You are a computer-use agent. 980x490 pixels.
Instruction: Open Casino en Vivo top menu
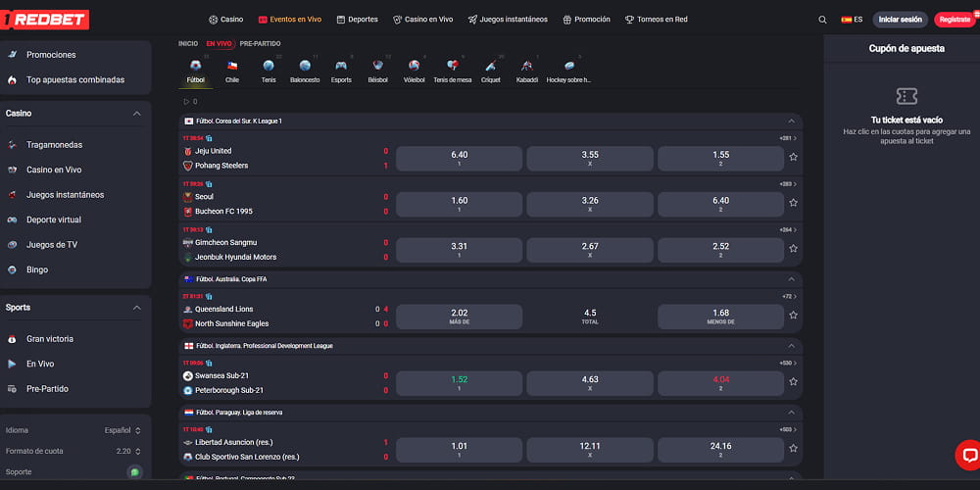pos(422,20)
